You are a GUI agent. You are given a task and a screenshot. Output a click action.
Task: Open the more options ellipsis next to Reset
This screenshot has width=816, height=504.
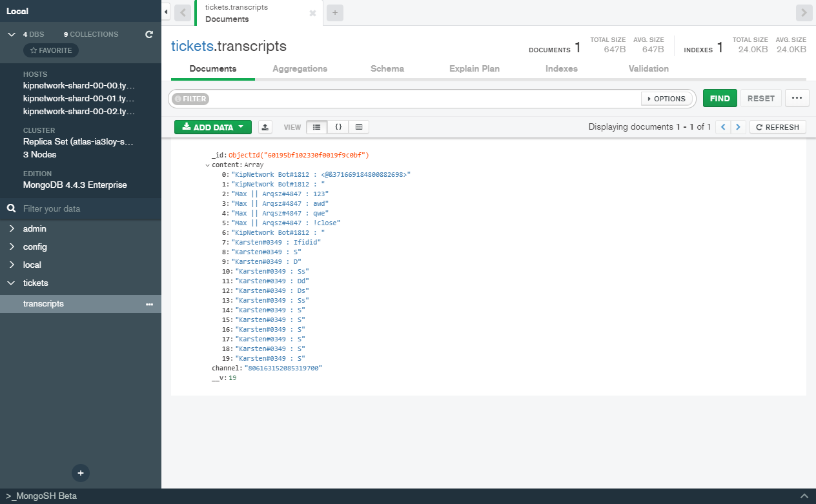[797, 98]
